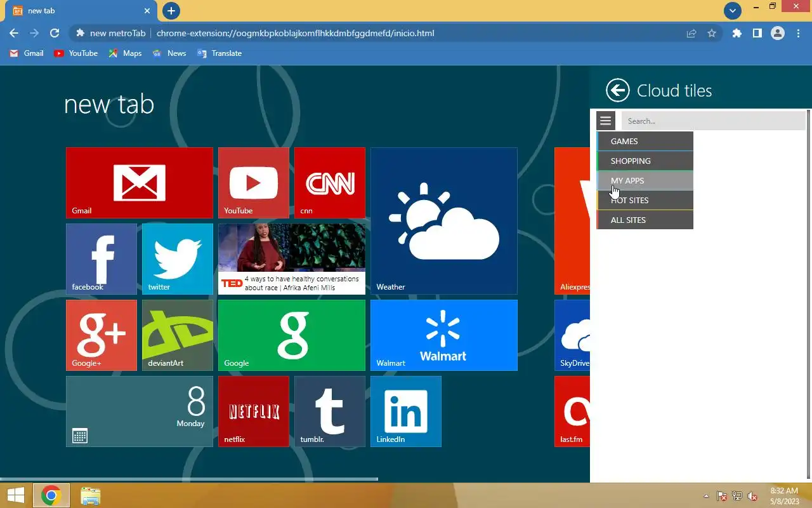This screenshot has height=508, width=812.
Task: Open the Chrome three-dot menu
Action: click(x=798, y=33)
